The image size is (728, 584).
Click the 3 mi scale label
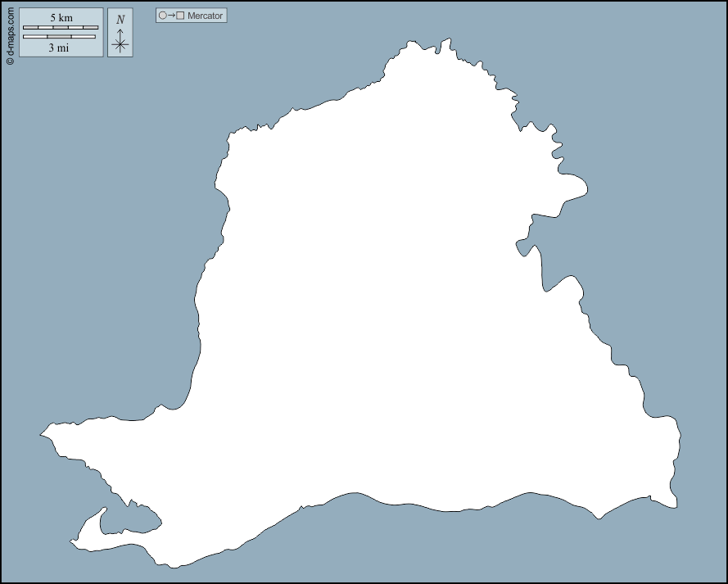click(x=59, y=48)
